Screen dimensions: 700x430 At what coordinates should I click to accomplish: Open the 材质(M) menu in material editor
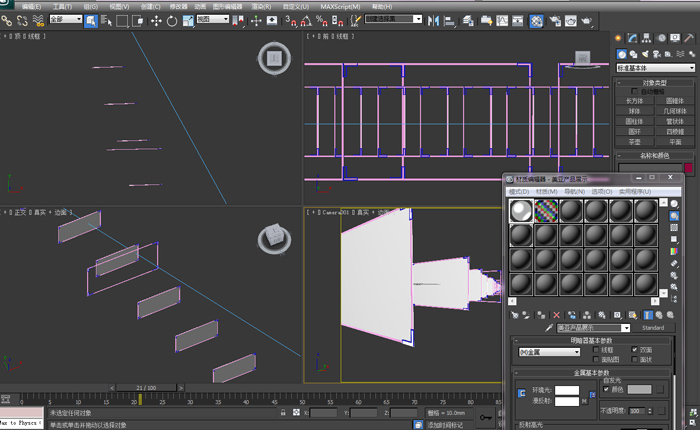coord(546,191)
